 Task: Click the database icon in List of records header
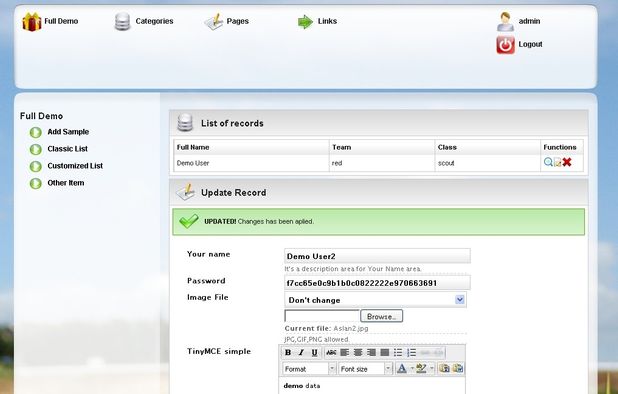pyautogui.click(x=184, y=123)
